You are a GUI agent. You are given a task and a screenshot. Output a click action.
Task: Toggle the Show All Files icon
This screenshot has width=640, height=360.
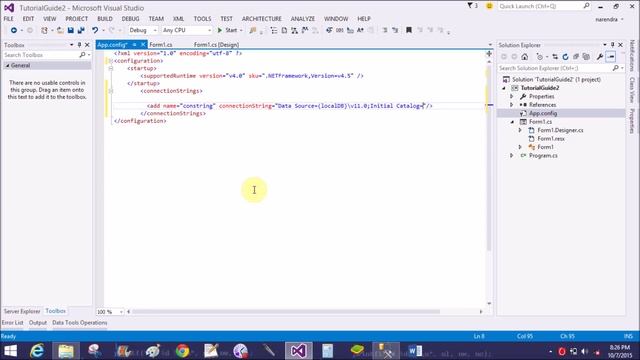point(587,57)
